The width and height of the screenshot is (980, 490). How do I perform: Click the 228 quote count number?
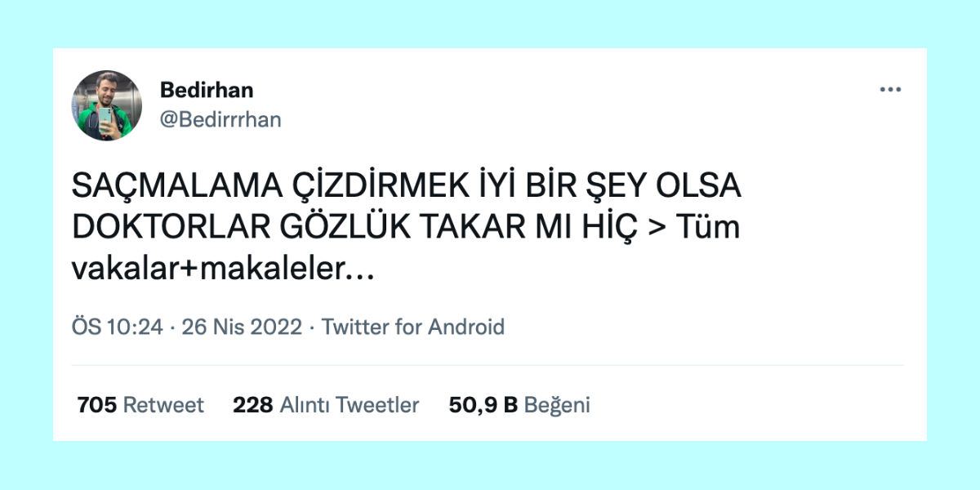point(252,404)
